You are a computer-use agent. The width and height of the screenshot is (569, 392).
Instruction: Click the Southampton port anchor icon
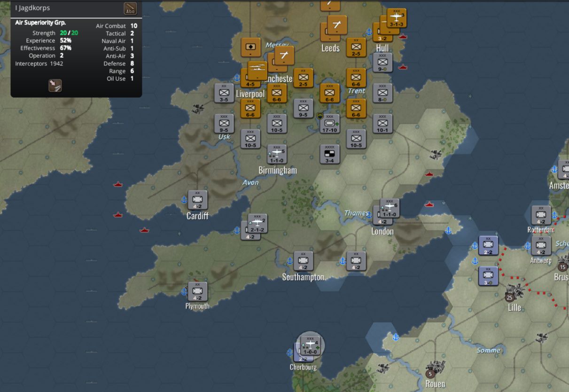pos(290,261)
